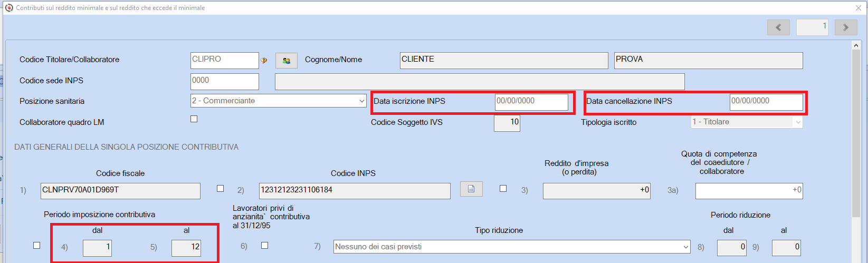
Task: Open Tipo riduzione dropdown
Action: tap(512, 247)
